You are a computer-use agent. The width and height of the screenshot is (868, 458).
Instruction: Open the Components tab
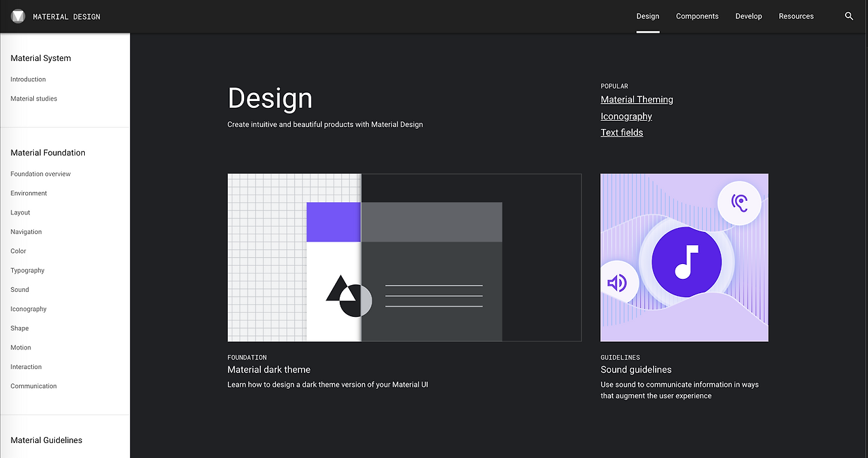[697, 16]
